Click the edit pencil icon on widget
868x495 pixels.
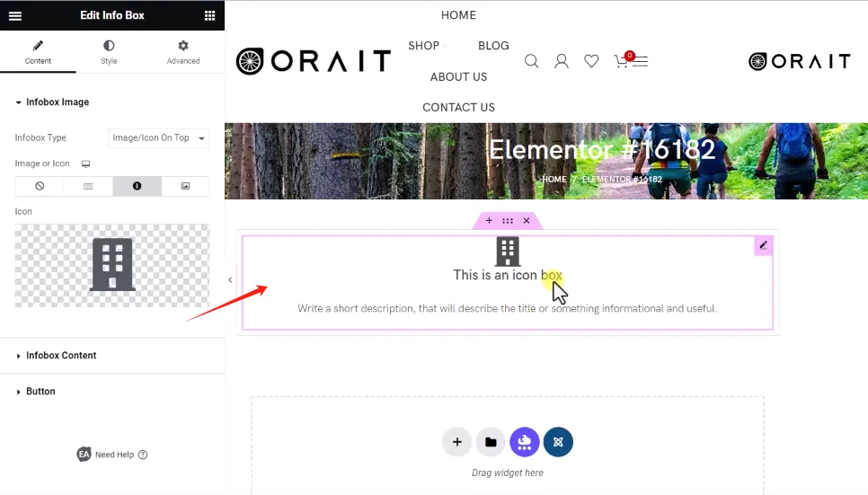763,245
